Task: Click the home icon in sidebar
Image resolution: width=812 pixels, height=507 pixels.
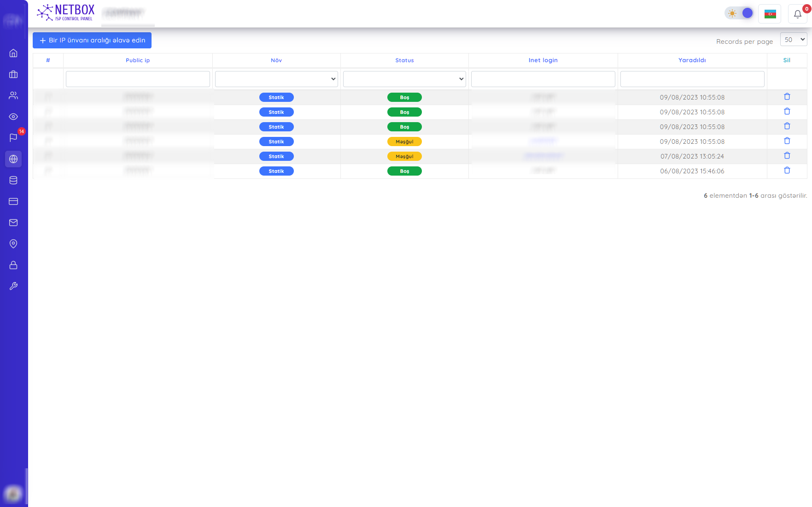Action: coord(13,53)
